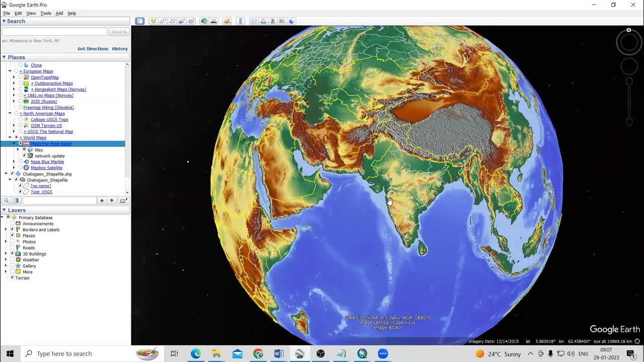Uncheck the Chalisgaon_Shapefile.shp checkbox
This screenshot has width=644, height=362.
click(12, 174)
